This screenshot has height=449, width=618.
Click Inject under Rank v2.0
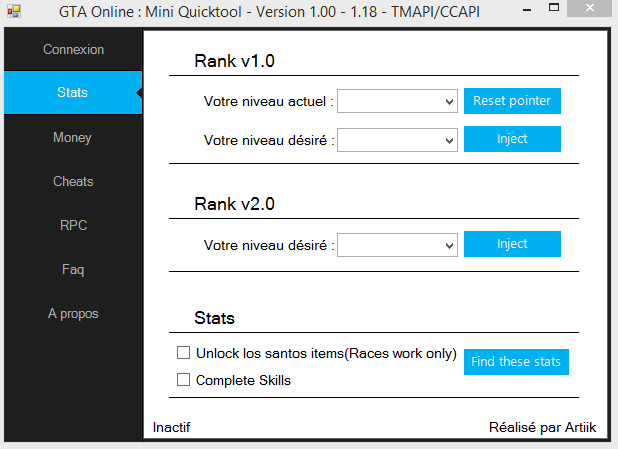512,244
